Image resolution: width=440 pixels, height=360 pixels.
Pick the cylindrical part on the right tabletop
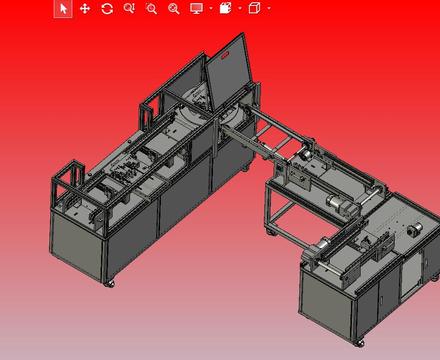click(415, 229)
